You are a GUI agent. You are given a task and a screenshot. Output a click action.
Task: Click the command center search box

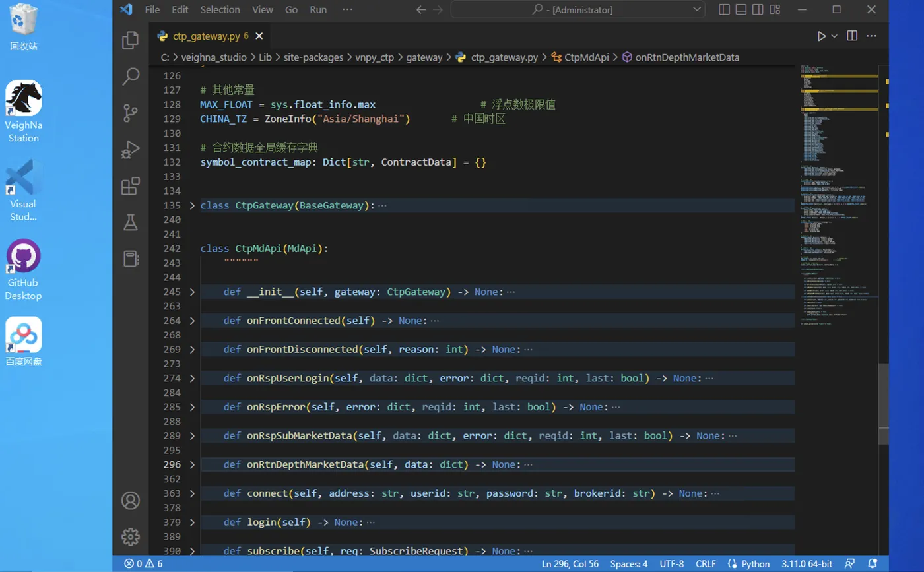tap(577, 9)
